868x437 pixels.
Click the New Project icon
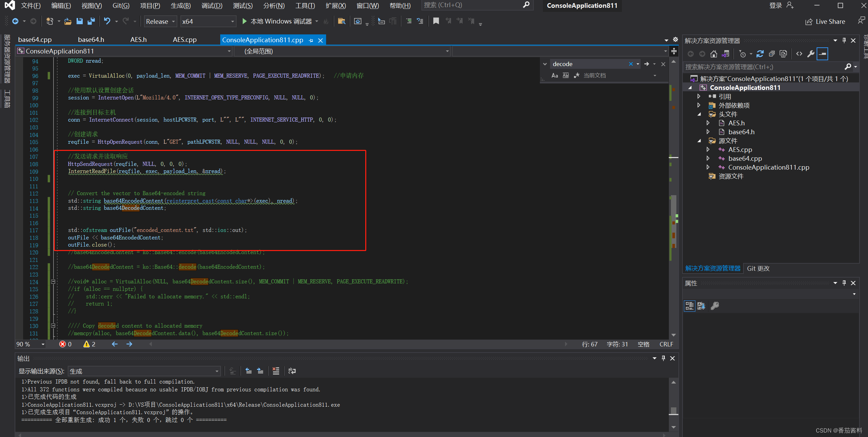pos(50,21)
